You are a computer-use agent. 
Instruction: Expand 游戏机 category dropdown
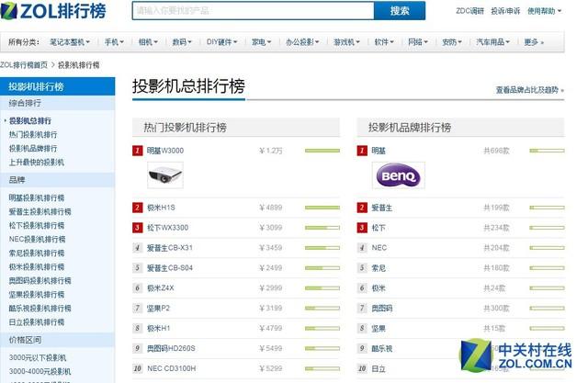pos(346,42)
